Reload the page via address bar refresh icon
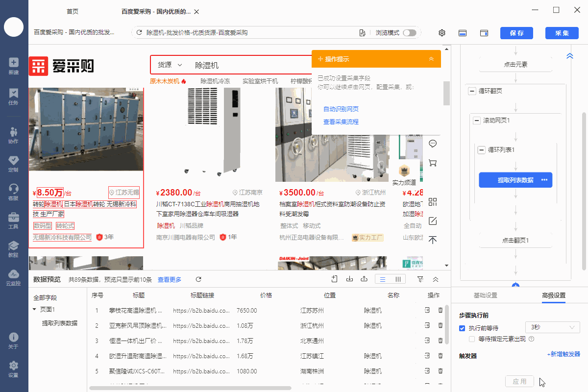The height and width of the screenshot is (392, 588). [x=139, y=33]
